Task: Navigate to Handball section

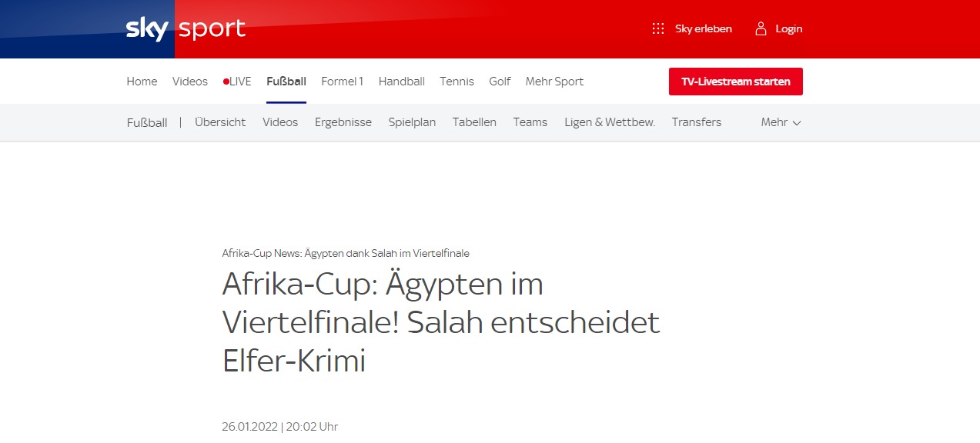Action: click(401, 82)
